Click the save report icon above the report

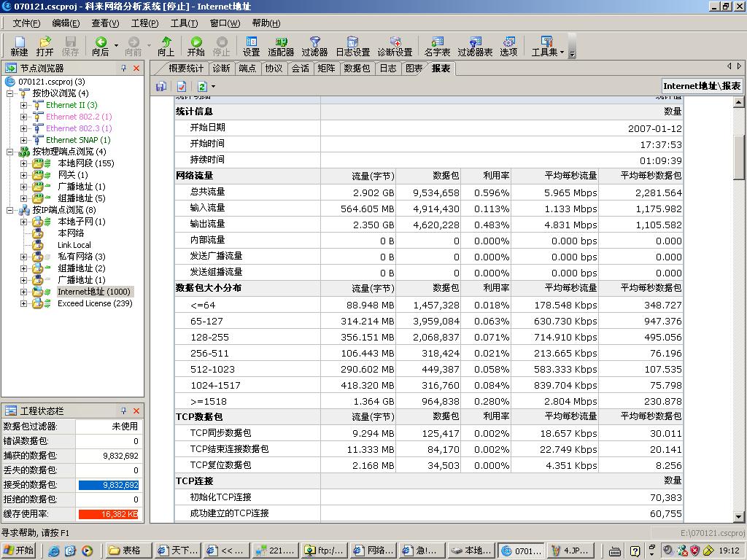click(161, 87)
